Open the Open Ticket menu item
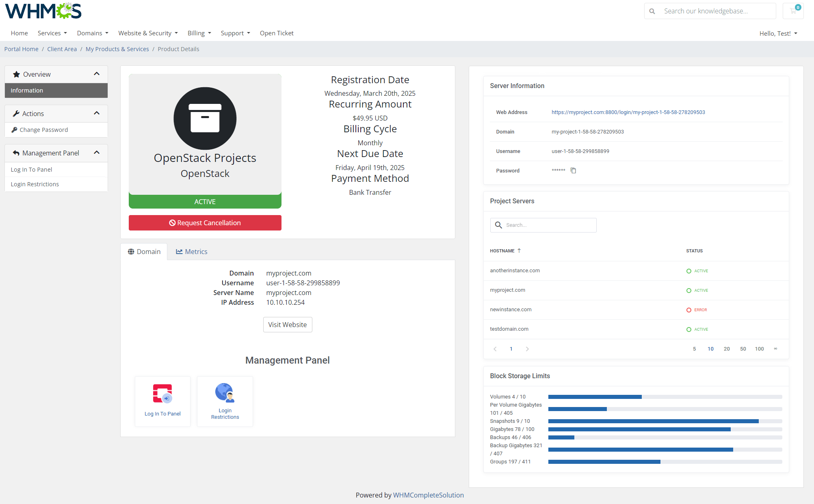This screenshot has width=814, height=504. [x=277, y=33]
